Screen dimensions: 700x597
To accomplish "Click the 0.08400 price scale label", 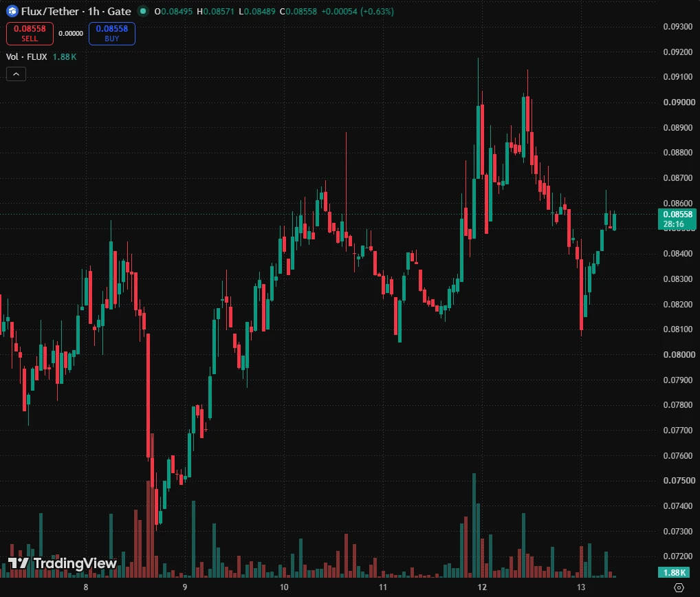I will click(x=678, y=254).
